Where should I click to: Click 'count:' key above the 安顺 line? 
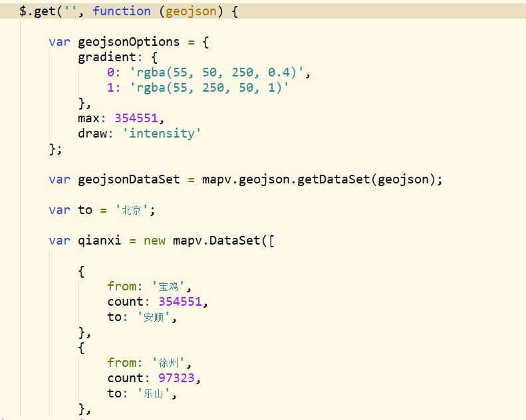(128, 302)
